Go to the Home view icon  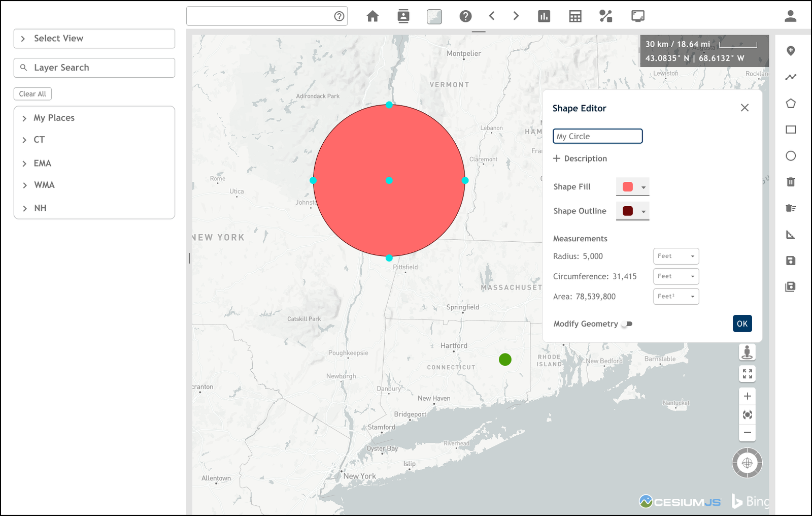tap(373, 16)
